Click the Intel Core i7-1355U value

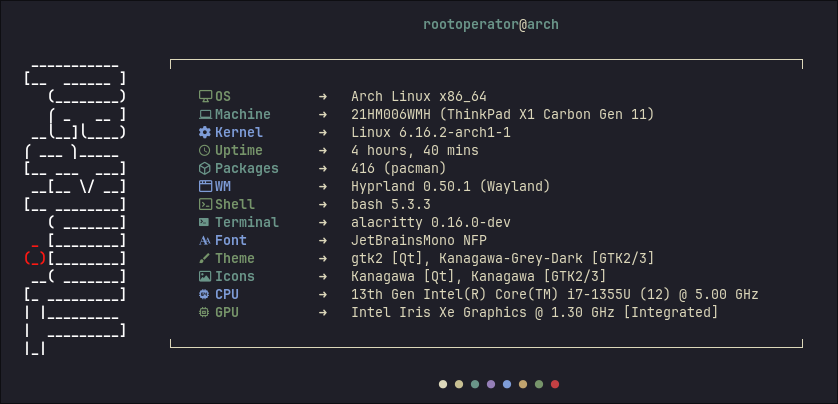pyautogui.click(x=555, y=294)
